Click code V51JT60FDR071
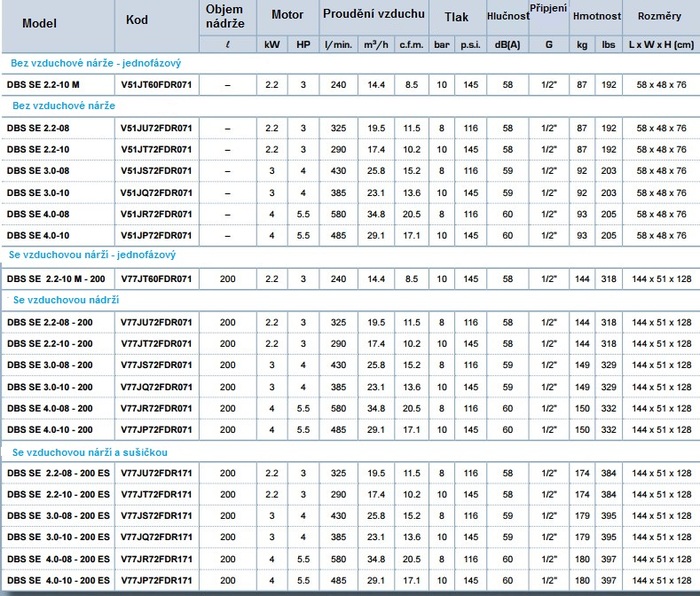Image resolution: width=700 pixels, height=596 pixels. click(156, 85)
